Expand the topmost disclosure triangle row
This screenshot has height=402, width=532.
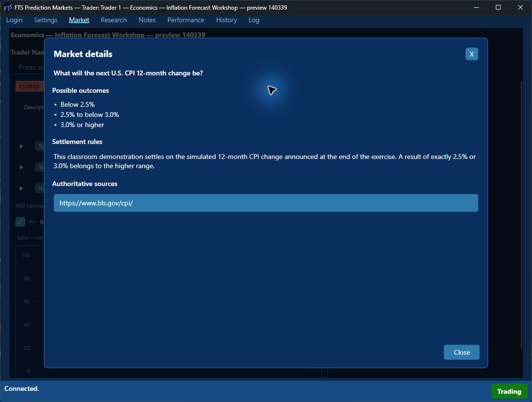pyautogui.click(x=21, y=146)
